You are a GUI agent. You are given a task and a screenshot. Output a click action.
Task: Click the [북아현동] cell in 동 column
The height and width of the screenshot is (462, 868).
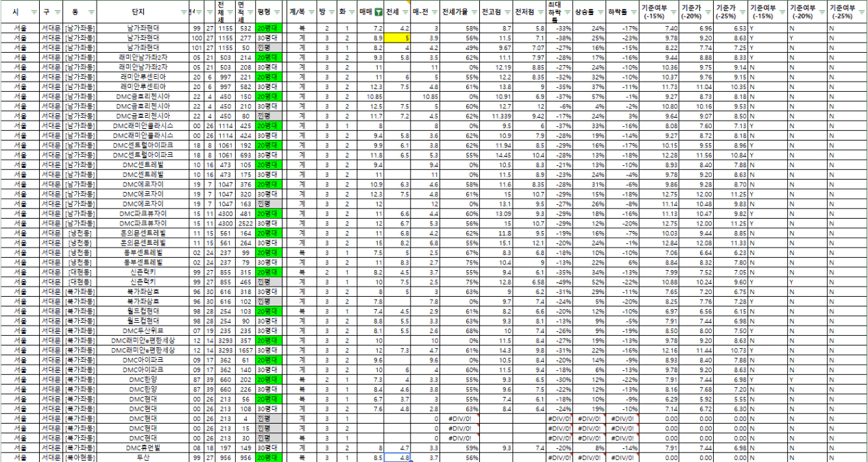click(80, 457)
